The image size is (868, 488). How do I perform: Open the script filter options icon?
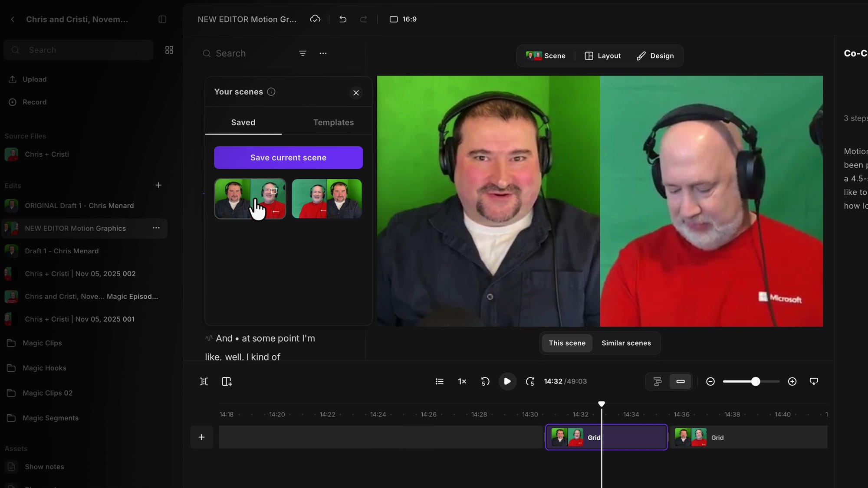pyautogui.click(x=302, y=53)
